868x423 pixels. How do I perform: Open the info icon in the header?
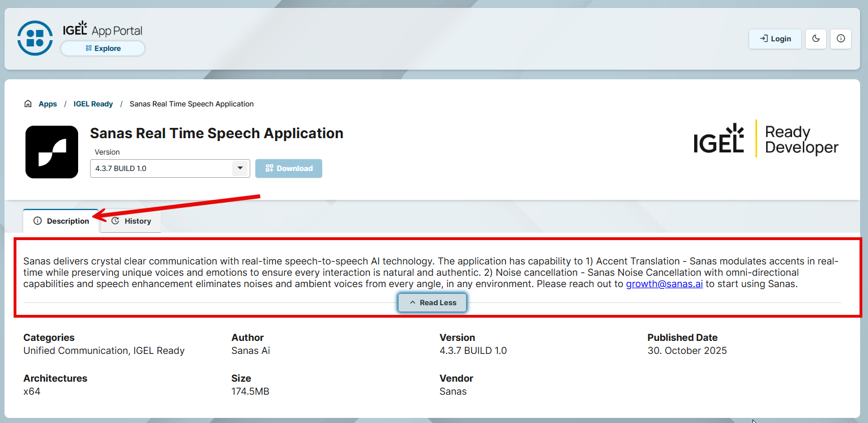tap(840, 39)
